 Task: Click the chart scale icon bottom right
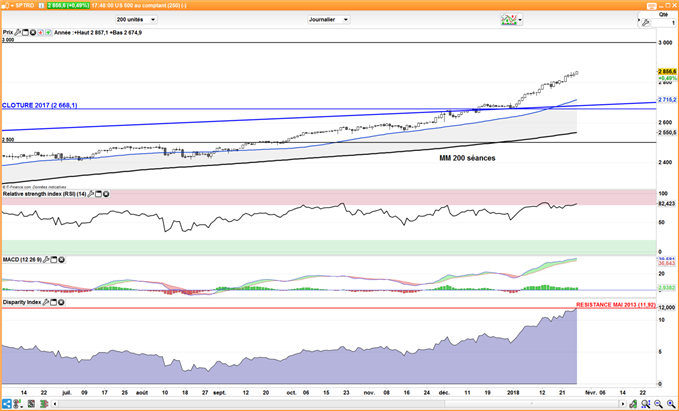click(634, 404)
